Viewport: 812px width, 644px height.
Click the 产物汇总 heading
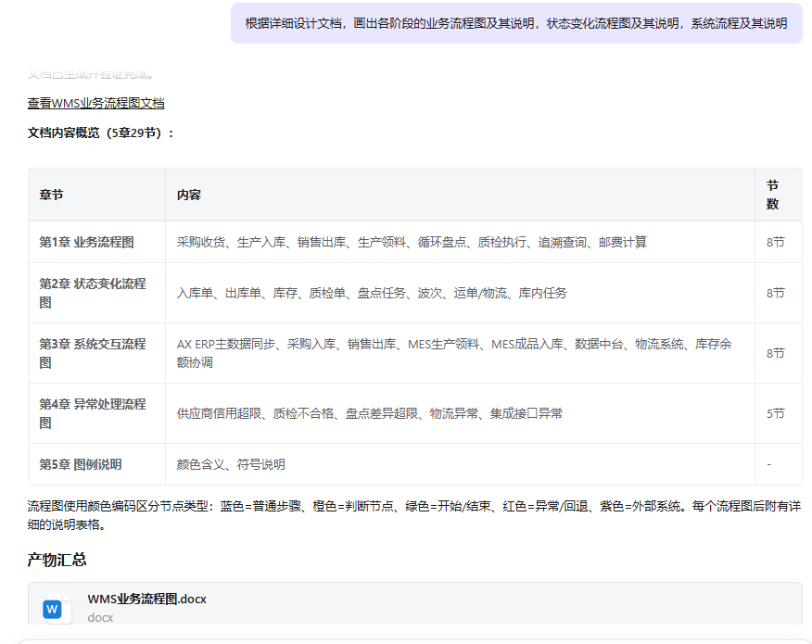[x=57, y=560]
